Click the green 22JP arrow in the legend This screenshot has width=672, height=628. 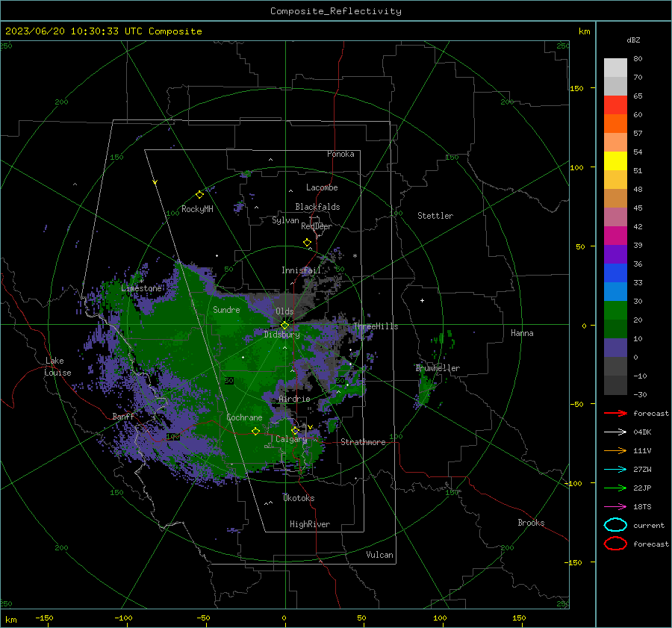(x=615, y=488)
